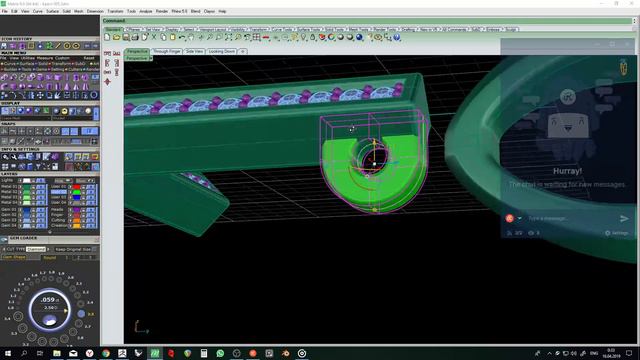Click the lightbulb Hide objects icon
Viewport: 640px width, 360px height.
pos(303,38)
